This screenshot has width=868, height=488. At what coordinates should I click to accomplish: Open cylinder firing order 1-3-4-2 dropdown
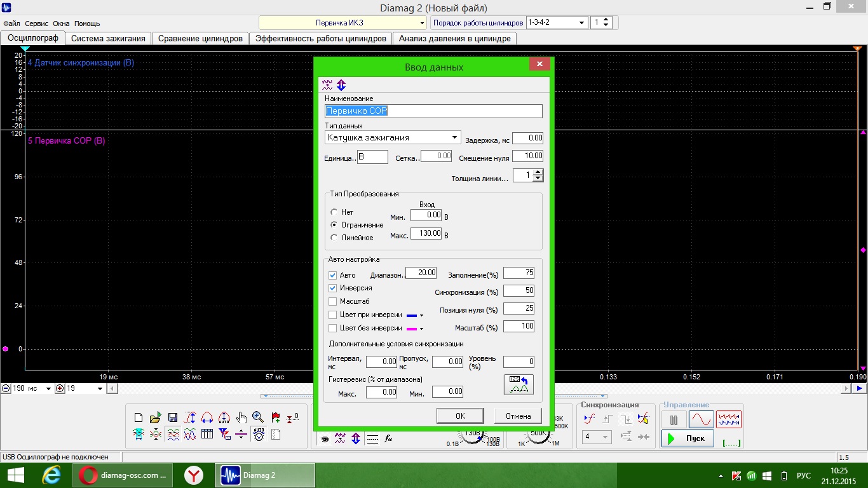coord(556,22)
